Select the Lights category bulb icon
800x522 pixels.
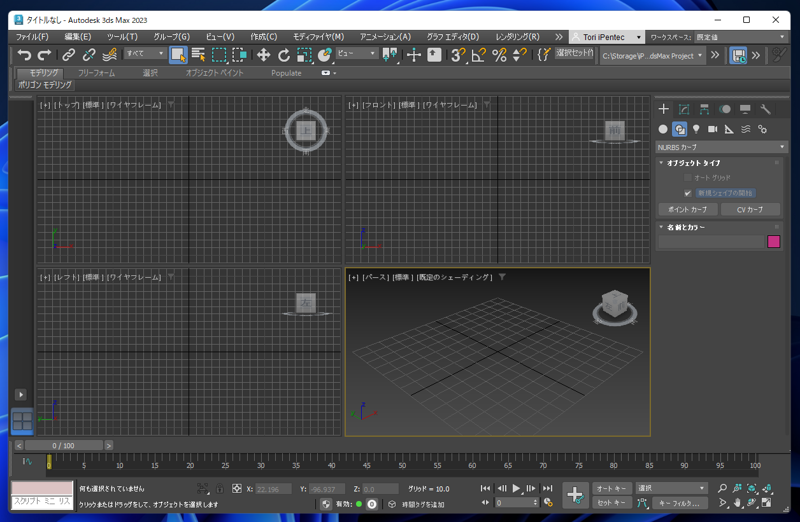click(696, 129)
